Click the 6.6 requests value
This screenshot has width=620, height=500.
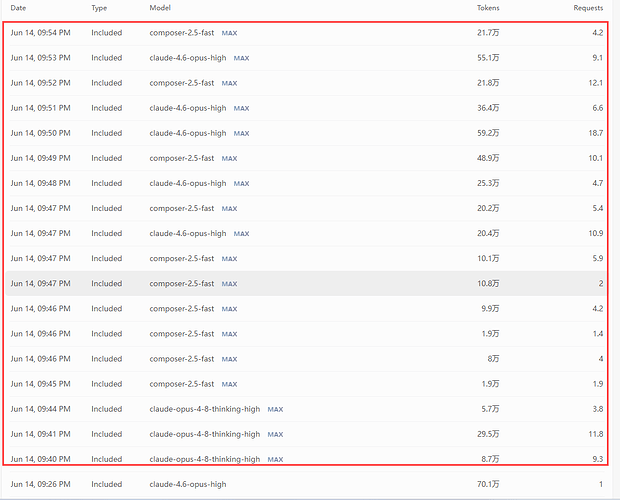tap(597, 108)
